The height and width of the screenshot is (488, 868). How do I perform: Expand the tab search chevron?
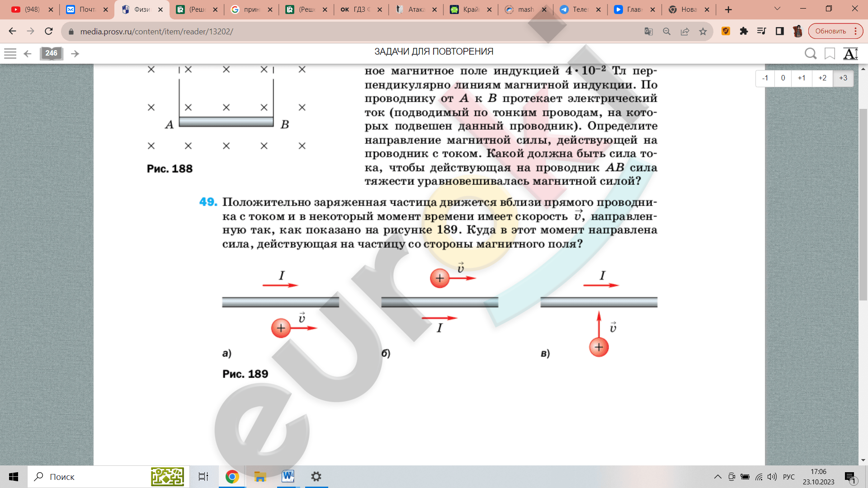[777, 9]
